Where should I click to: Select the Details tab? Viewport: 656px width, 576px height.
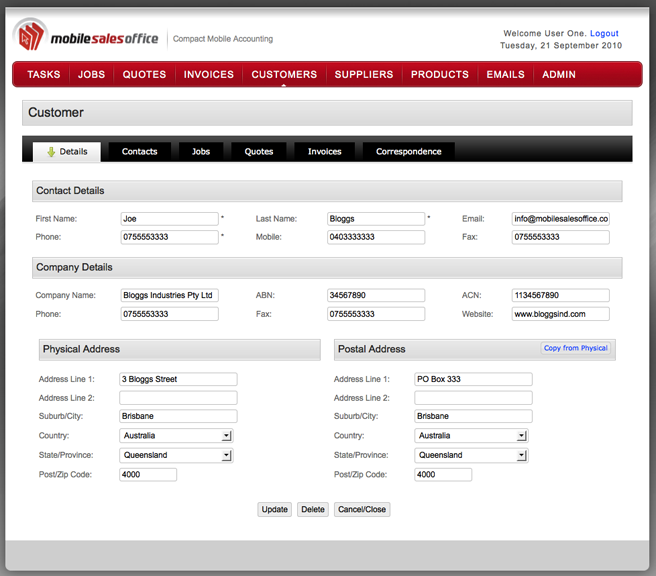67,151
